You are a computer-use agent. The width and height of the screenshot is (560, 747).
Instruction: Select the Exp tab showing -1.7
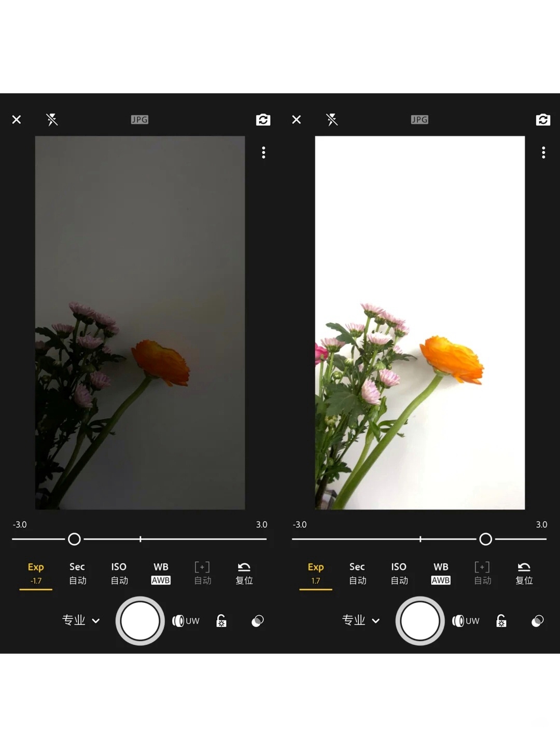pos(36,573)
